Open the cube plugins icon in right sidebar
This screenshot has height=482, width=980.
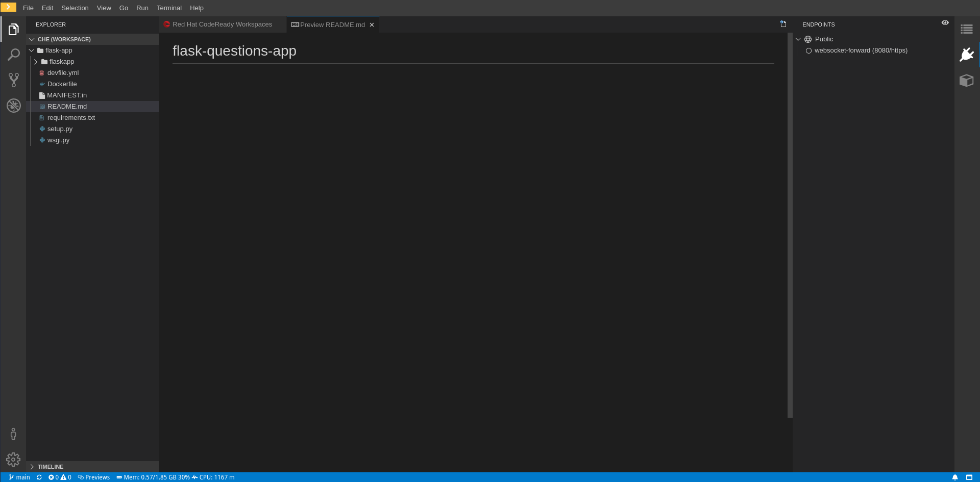[x=967, y=81]
